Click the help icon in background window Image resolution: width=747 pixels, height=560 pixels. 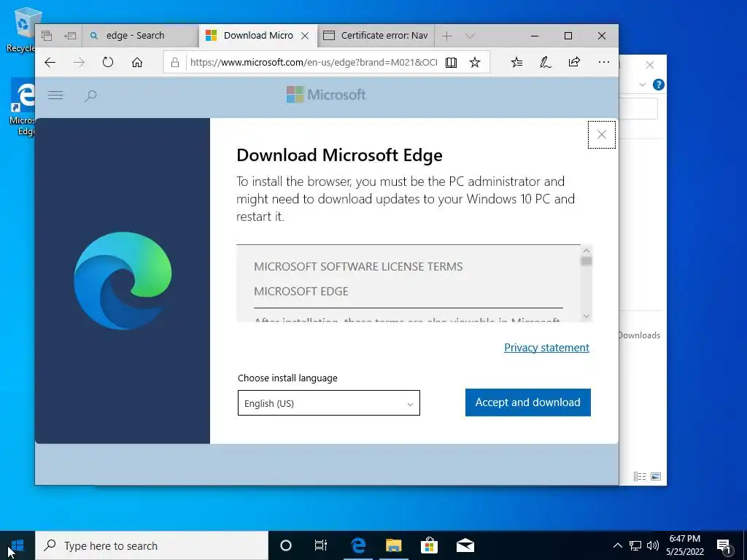click(x=659, y=85)
